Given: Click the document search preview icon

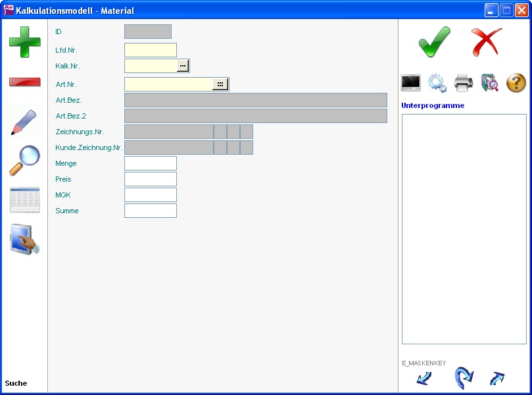Looking at the screenshot, I should [490, 83].
